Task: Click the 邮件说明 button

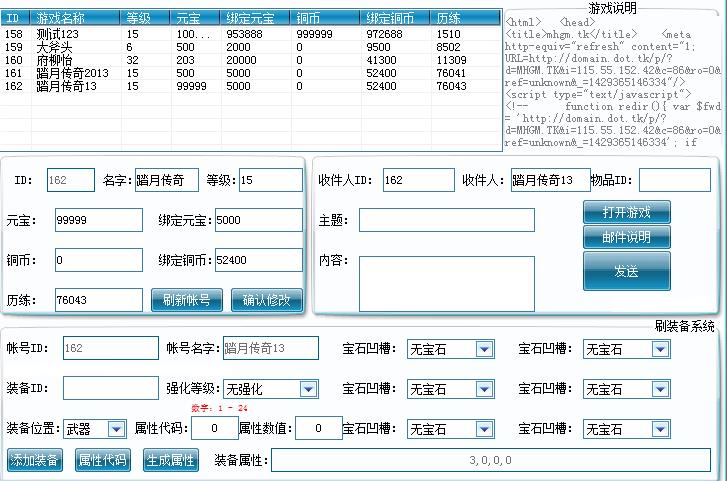Action: (x=627, y=237)
